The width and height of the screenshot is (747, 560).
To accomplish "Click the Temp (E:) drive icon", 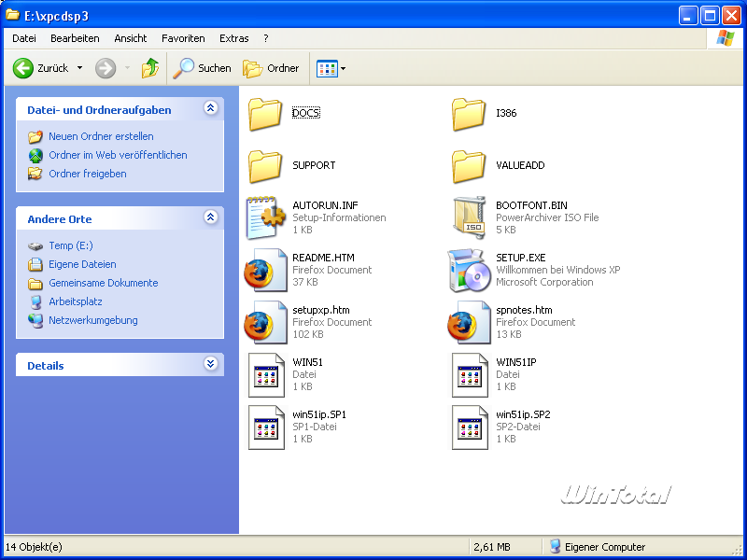I will (x=35, y=246).
